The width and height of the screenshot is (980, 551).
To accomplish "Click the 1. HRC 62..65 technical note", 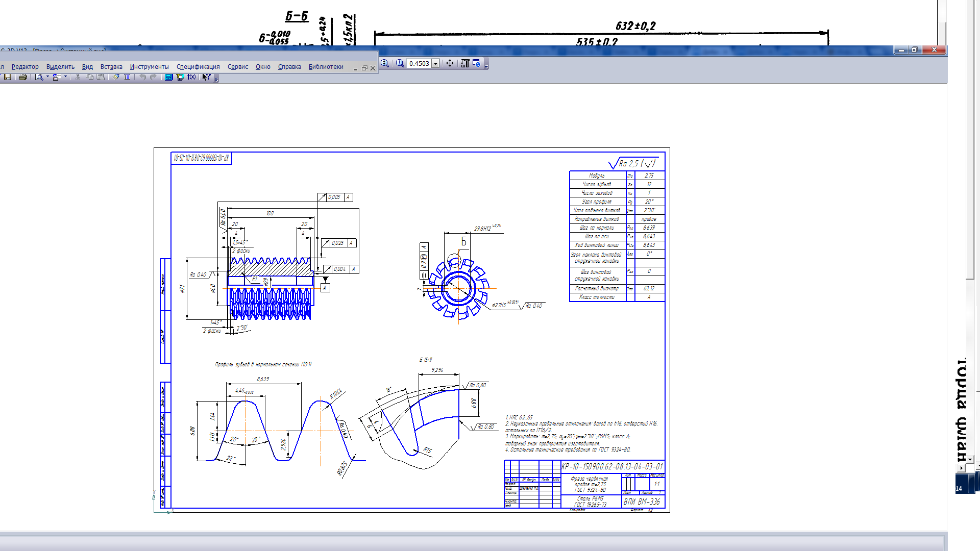I will point(519,417).
